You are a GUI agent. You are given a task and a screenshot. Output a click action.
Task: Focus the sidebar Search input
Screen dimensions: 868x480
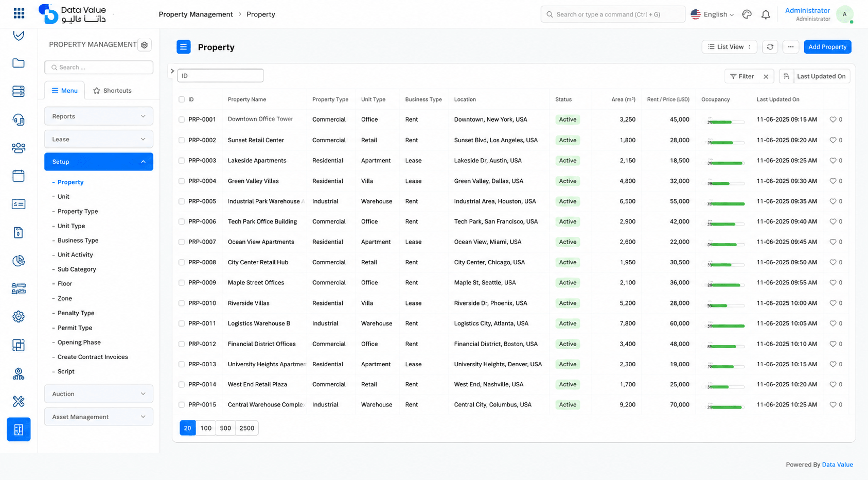tap(99, 67)
